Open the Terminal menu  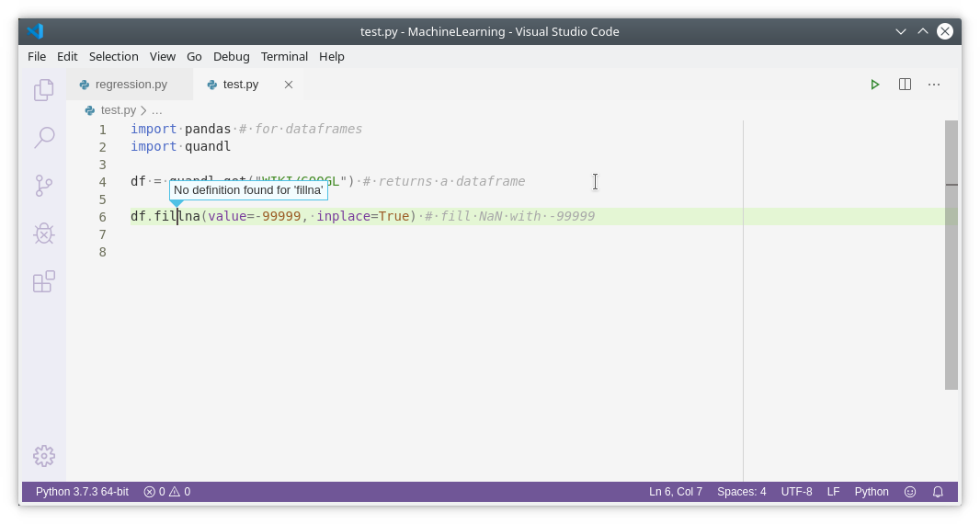(x=284, y=56)
